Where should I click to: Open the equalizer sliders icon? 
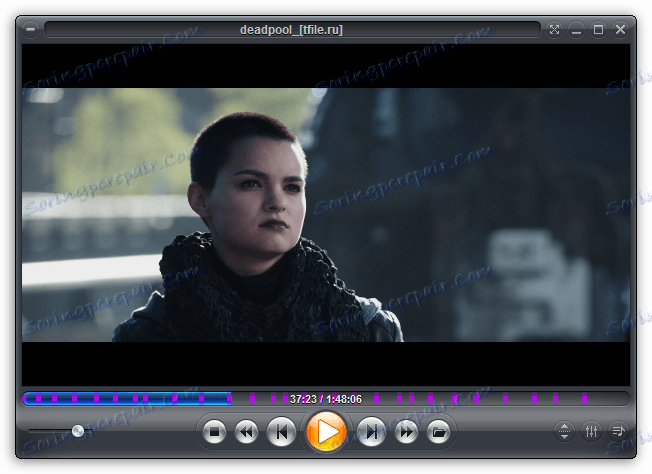coord(591,431)
